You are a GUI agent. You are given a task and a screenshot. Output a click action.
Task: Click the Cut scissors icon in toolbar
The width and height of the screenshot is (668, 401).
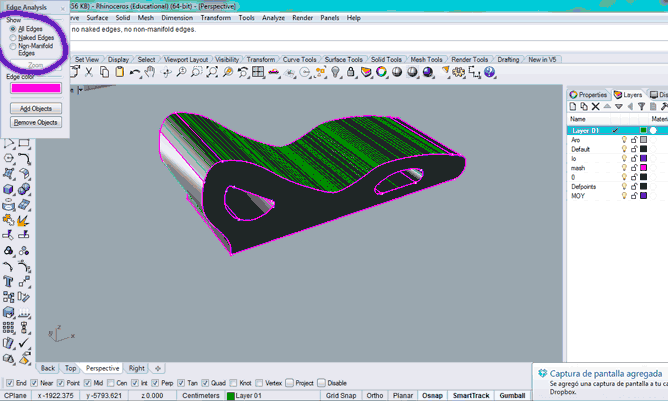[89, 72]
